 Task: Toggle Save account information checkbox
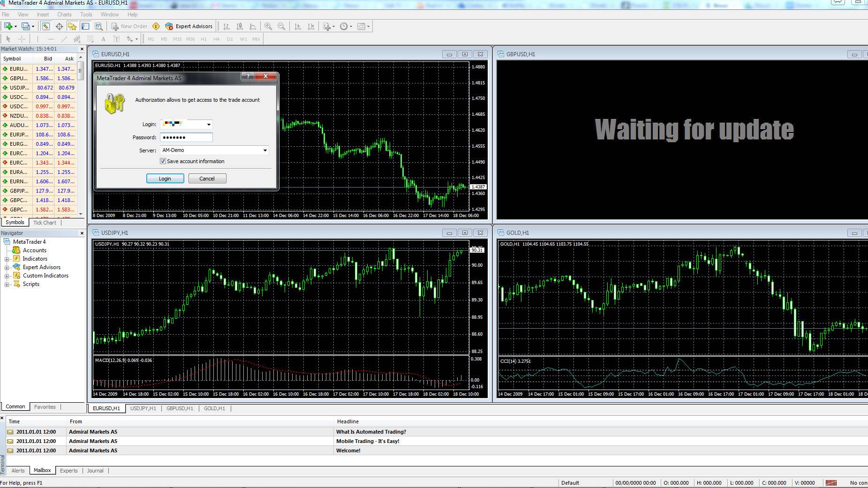click(x=163, y=161)
